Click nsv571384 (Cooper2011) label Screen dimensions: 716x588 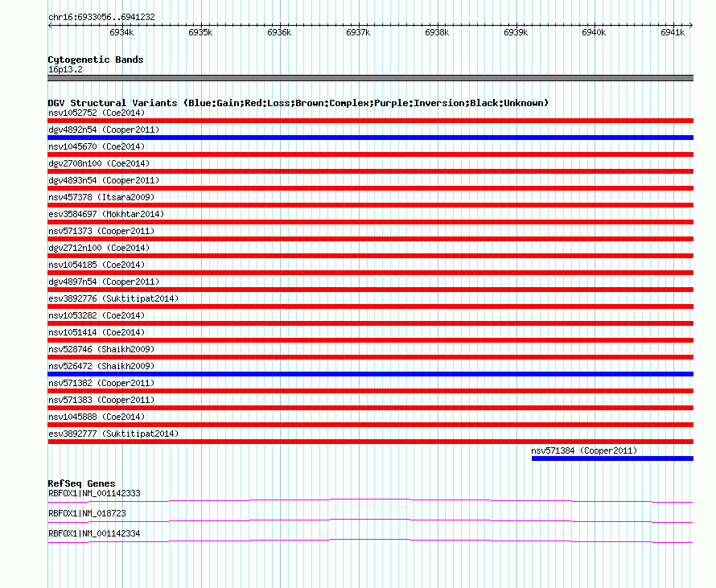coord(584,450)
